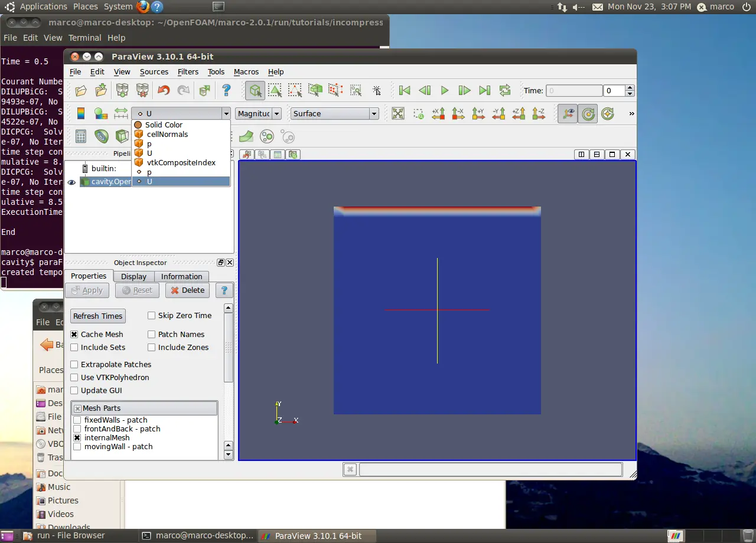Set view direction to -X
Viewport: 756px width, 543px height.
tap(458, 113)
